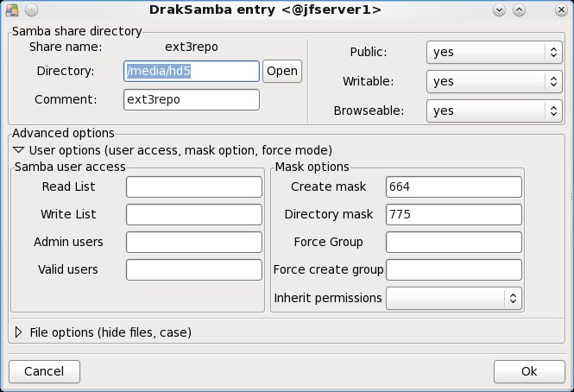Maximize the DrakSamba entry window

point(519,9)
